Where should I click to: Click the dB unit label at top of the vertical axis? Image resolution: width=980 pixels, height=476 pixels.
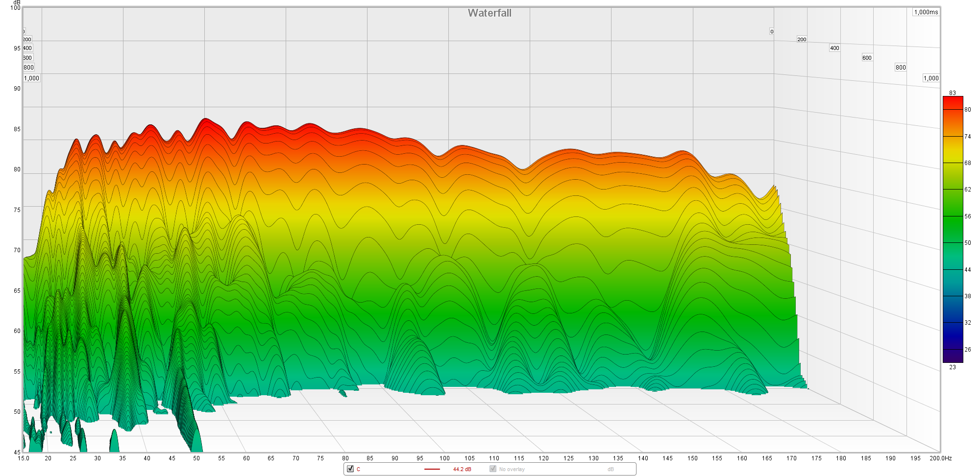tap(17, 2)
